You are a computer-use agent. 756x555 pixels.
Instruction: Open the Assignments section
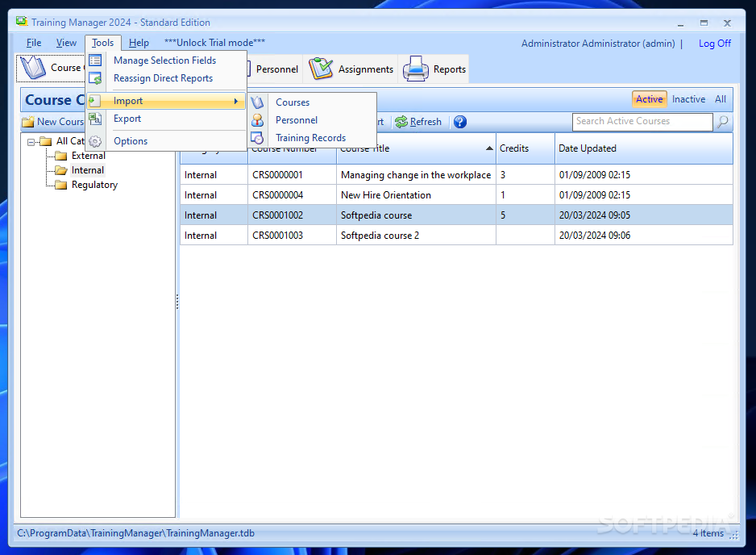click(351, 69)
